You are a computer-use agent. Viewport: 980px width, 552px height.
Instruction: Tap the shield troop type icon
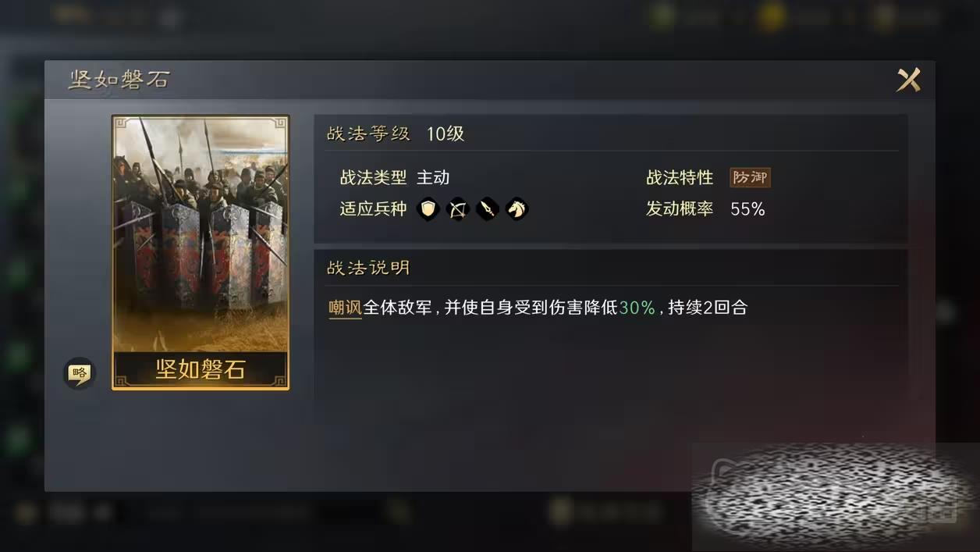428,209
